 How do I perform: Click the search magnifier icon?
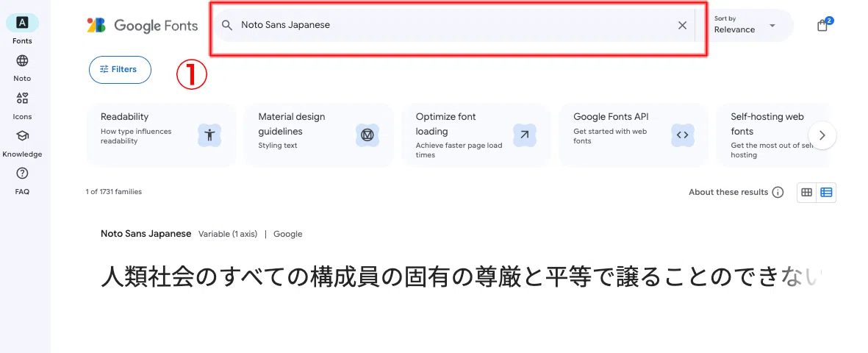click(x=227, y=25)
